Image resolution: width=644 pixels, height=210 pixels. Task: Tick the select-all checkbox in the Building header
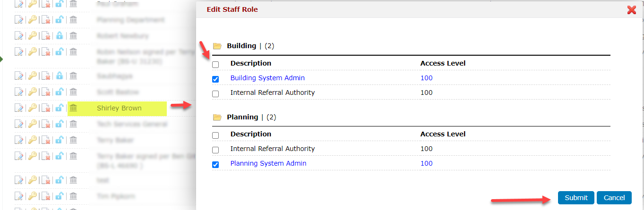pyautogui.click(x=215, y=64)
